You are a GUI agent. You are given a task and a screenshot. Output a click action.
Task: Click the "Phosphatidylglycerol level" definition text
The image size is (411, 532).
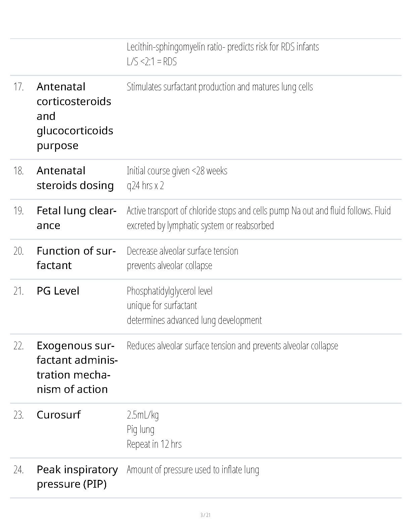pos(170,291)
